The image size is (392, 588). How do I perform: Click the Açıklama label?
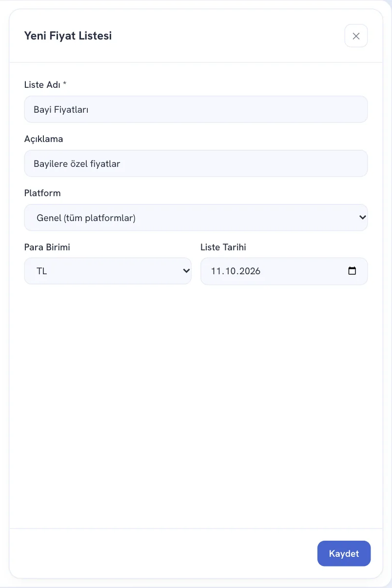[44, 139]
